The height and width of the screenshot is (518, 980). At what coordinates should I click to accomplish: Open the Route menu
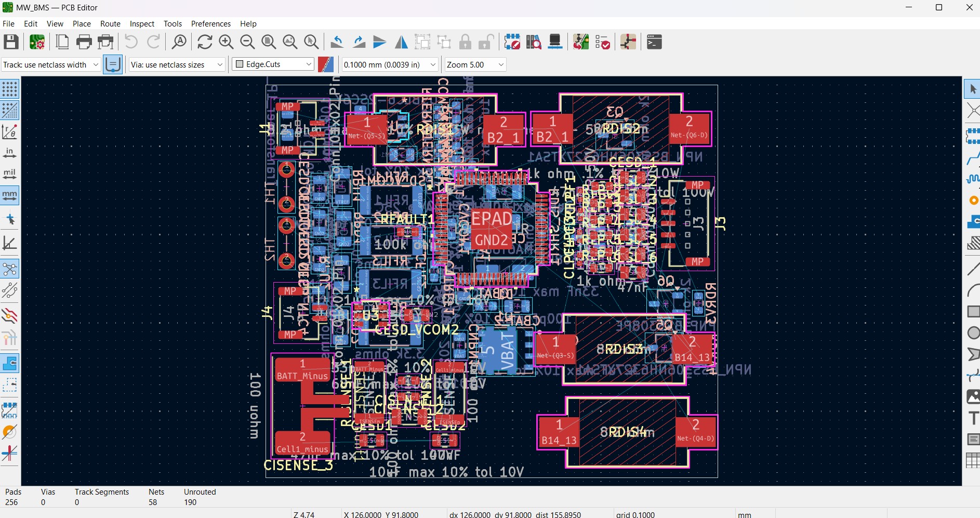(x=110, y=24)
